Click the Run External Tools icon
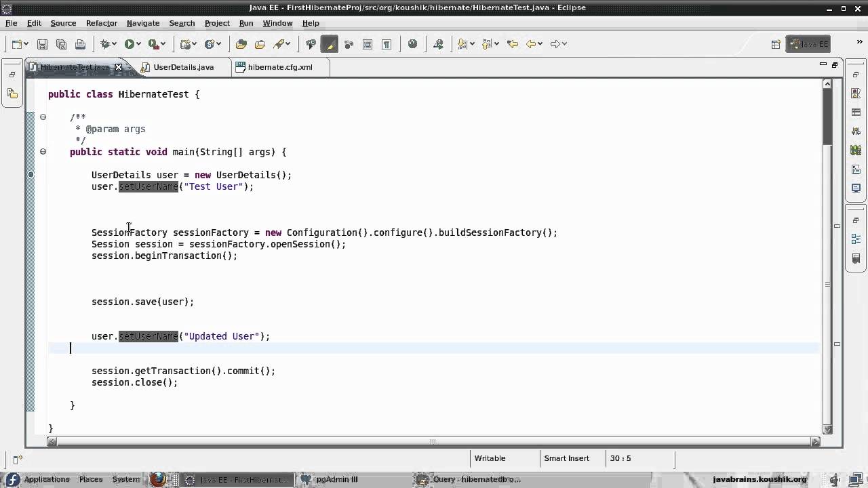 tap(153, 44)
